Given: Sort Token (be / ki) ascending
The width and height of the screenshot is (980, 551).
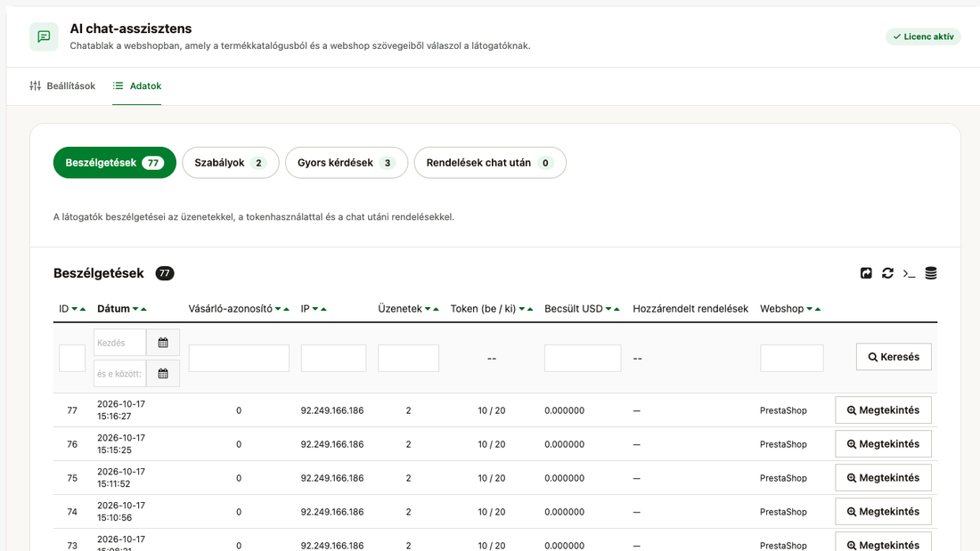Looking at the screenshot, I should (x=530, y=309).
